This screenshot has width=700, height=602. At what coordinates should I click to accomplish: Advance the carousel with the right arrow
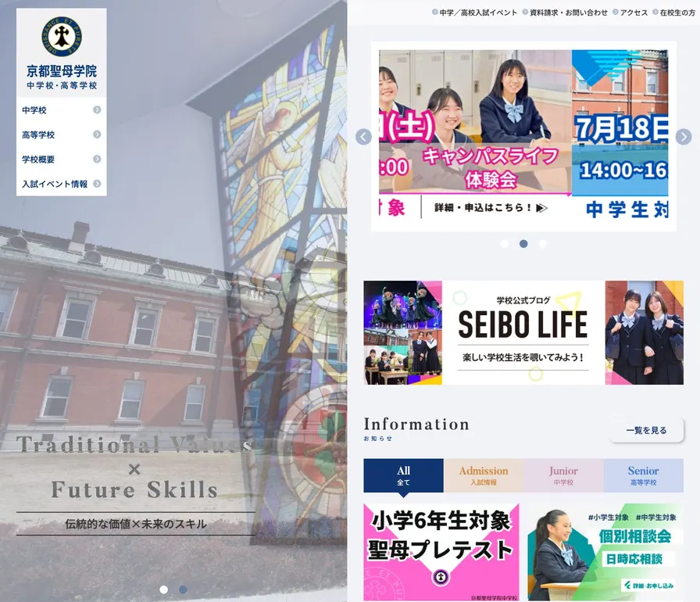click(x=684, y=137)
